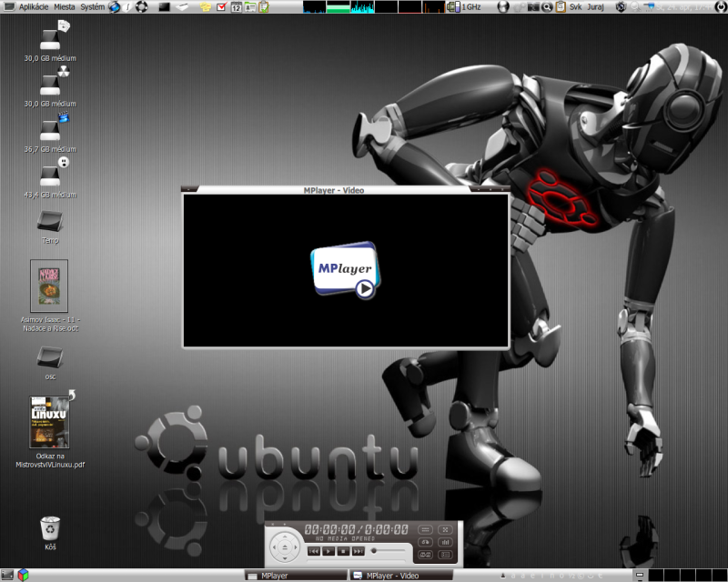Click the MPlayer - Video title bar
Viewport: 728px width, 582px height.
[346, 190]
